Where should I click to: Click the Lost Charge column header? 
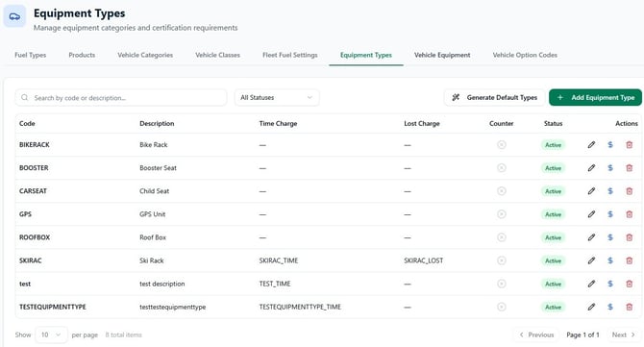click(x=422, y=123)
